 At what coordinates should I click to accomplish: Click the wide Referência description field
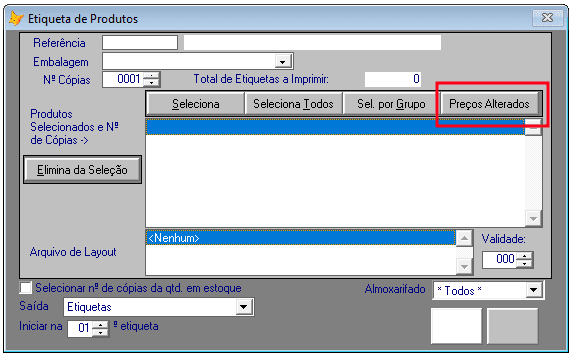click(312, 43)
